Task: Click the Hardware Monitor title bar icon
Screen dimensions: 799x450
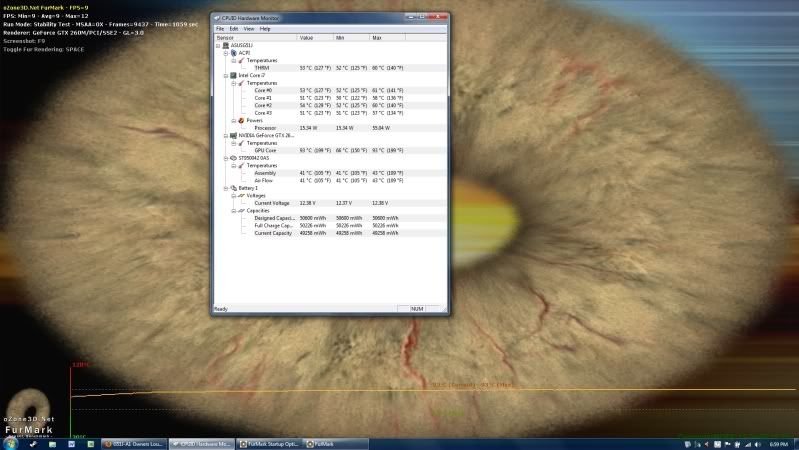Action: click(218, 18)
